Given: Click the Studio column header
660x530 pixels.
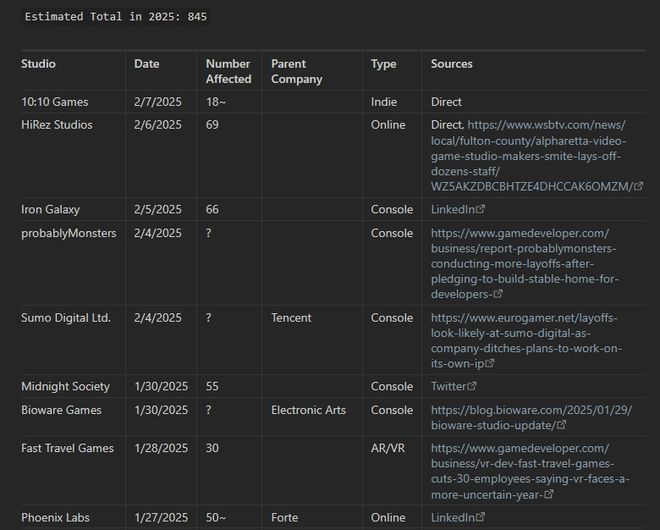Looking at the screenshot, I should (x=38, y=64).
